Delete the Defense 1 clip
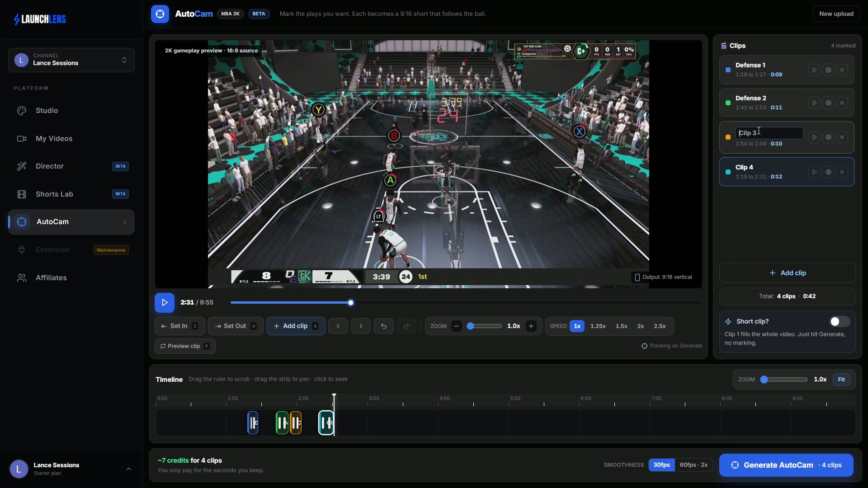This screenshot has height=488, width=868. [x=842, y=70]
